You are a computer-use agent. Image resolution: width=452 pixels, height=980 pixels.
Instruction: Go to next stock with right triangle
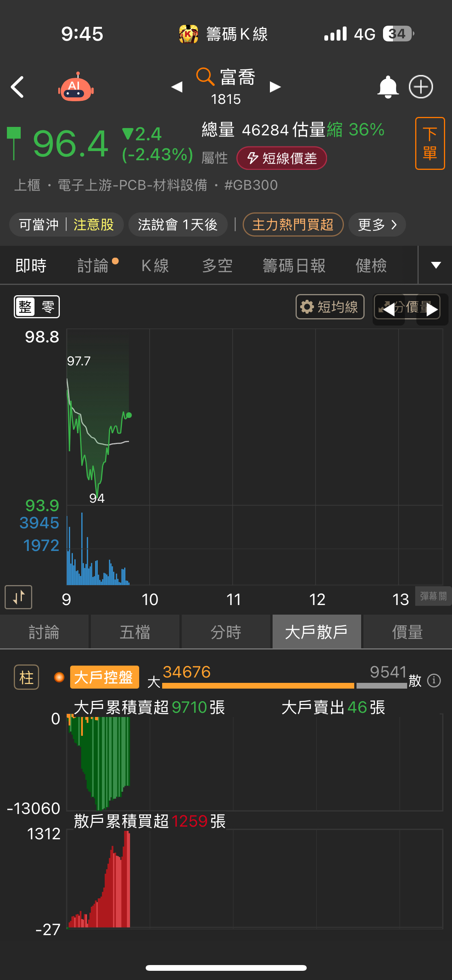click(275, 87)
